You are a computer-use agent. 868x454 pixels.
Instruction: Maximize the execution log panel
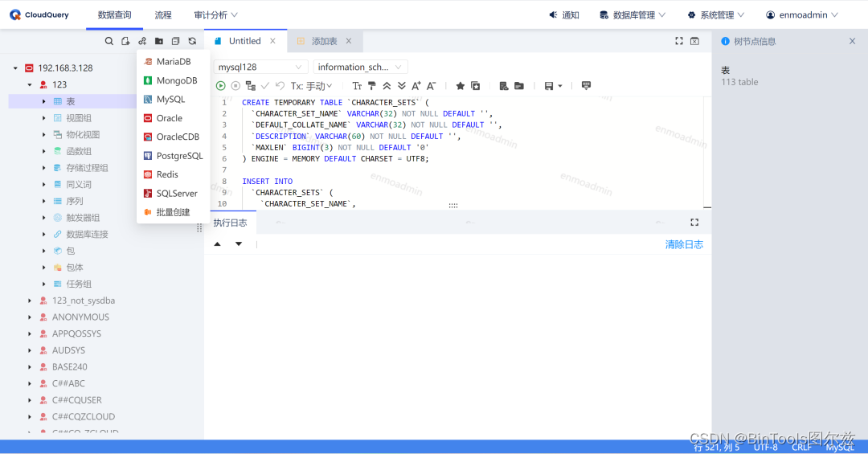click(694, 222)
